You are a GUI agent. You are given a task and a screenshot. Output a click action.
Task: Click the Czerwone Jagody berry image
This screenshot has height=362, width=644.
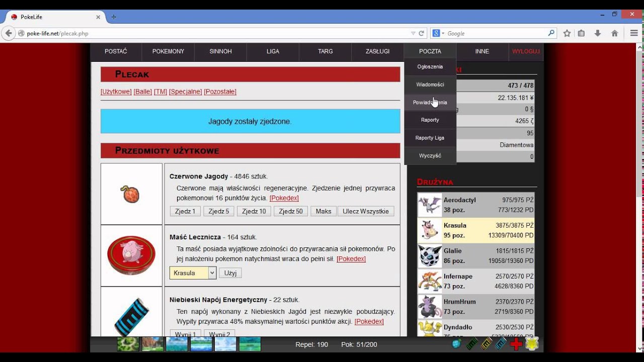coord(131,194)
